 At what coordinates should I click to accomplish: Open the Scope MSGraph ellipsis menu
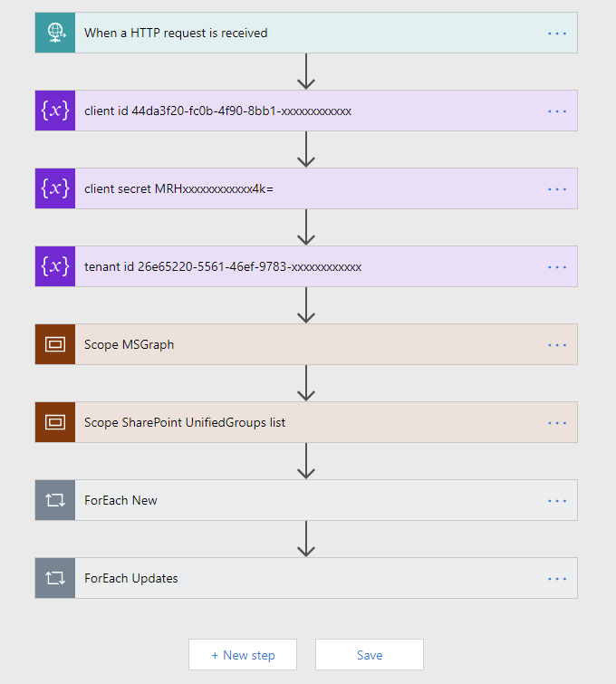pos(557,344)
